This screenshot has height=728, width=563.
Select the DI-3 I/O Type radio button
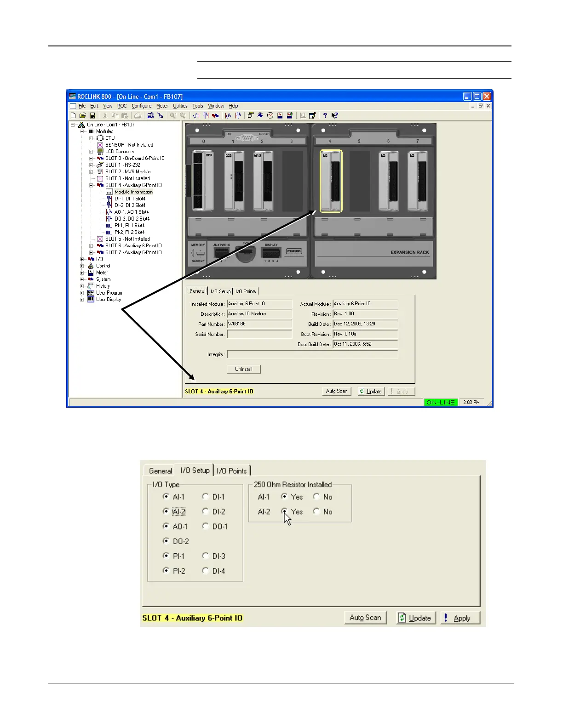tap(206, 556)
